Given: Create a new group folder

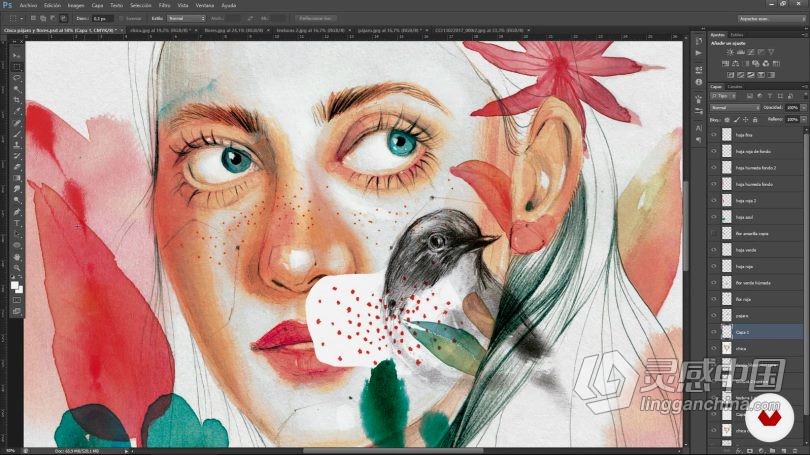Looking at the screenshot, I should coord(771,451).
